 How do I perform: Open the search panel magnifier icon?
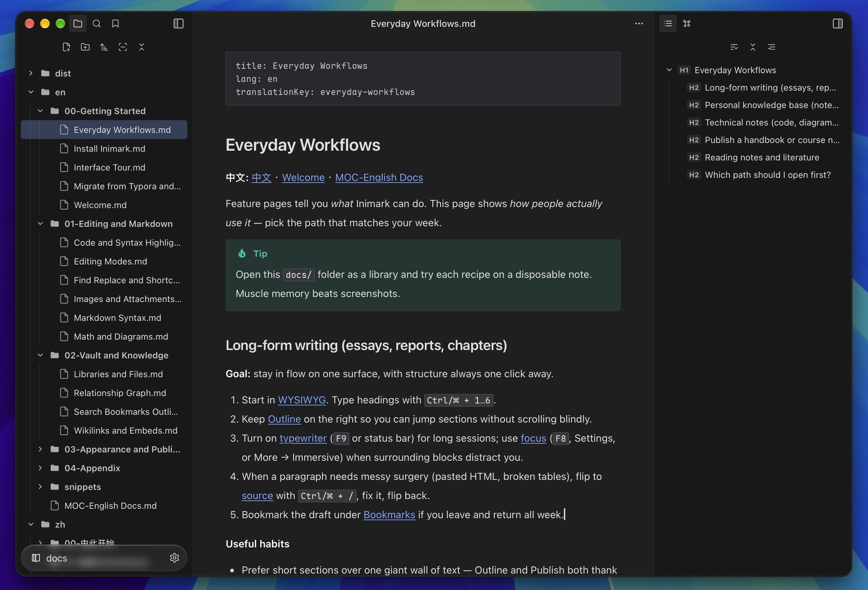click(97, 23)
